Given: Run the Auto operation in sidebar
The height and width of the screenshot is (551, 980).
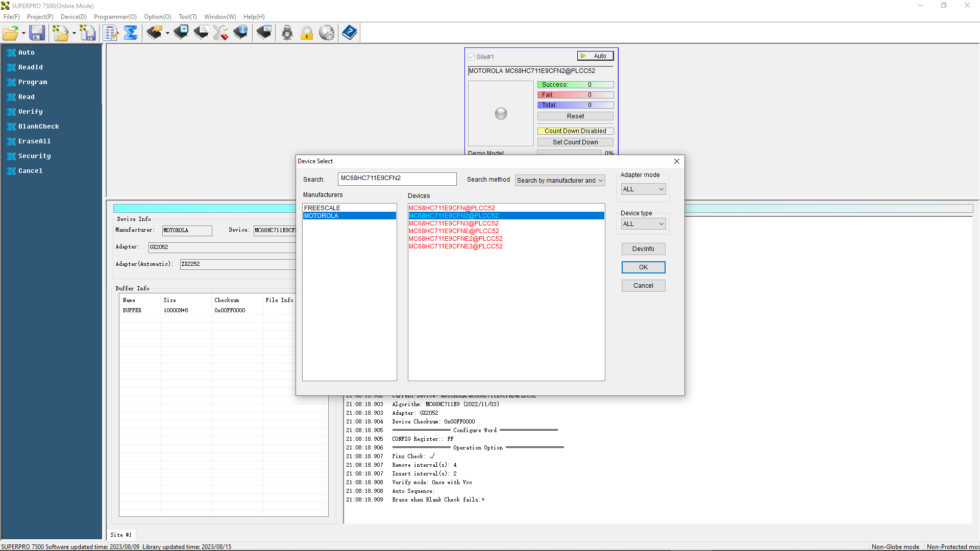Looking at the screenshot, I should coord(27,53).
